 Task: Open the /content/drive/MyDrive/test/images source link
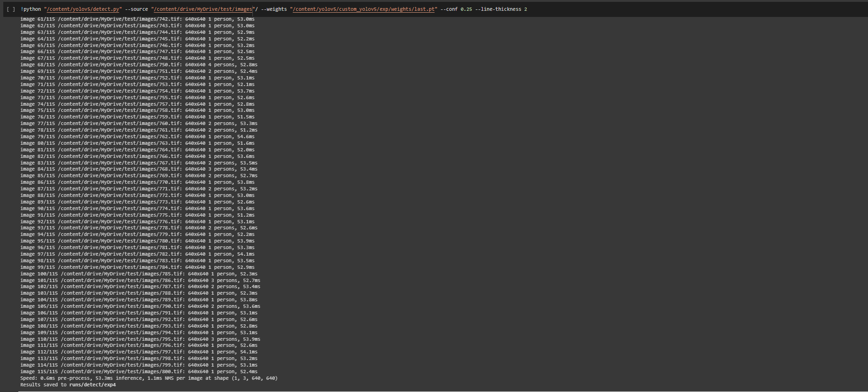tap(203, 9)
